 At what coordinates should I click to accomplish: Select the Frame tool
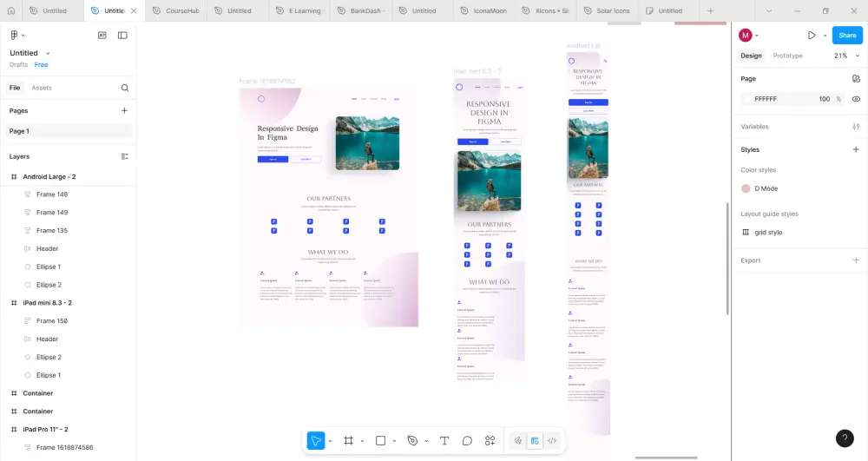348,440
